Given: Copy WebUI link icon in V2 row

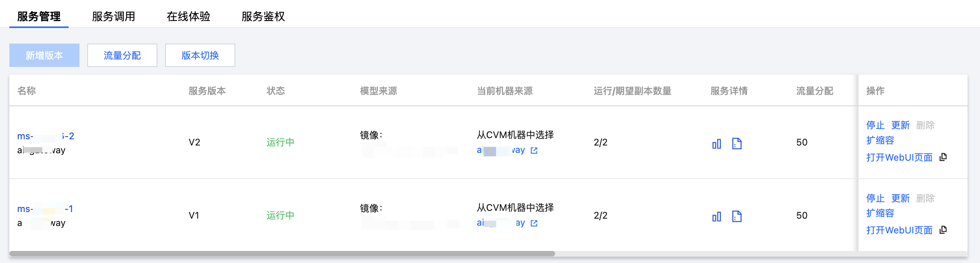Looking at the screenshot, I should [943, 157].
